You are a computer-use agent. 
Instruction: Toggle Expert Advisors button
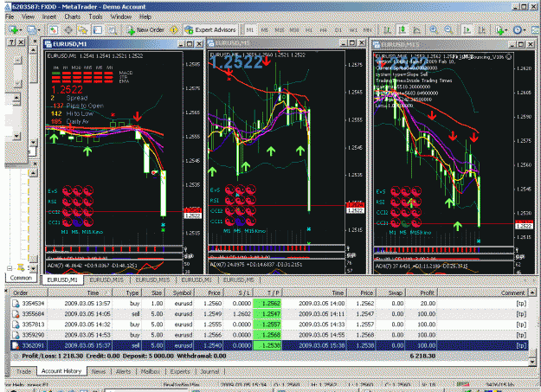(210, 30)
